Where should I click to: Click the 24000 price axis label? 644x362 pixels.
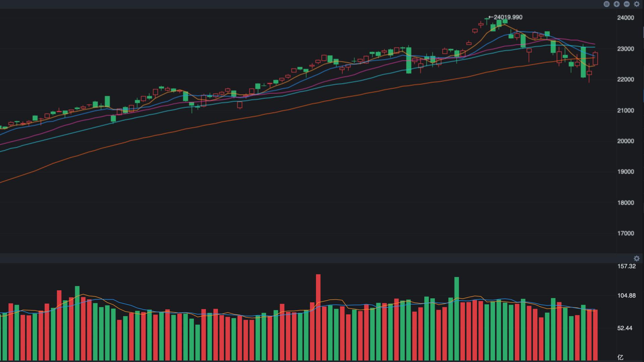tap(625, 18)
